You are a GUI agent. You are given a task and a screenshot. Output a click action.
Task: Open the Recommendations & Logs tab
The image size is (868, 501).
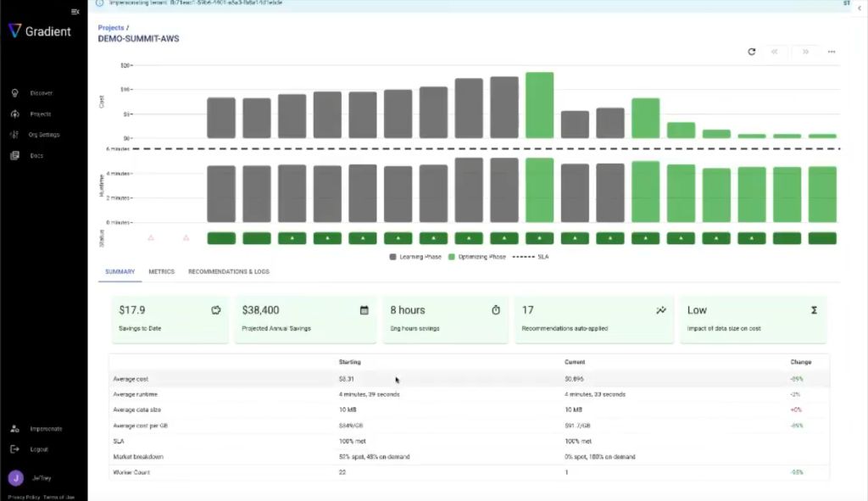point(229,272)
